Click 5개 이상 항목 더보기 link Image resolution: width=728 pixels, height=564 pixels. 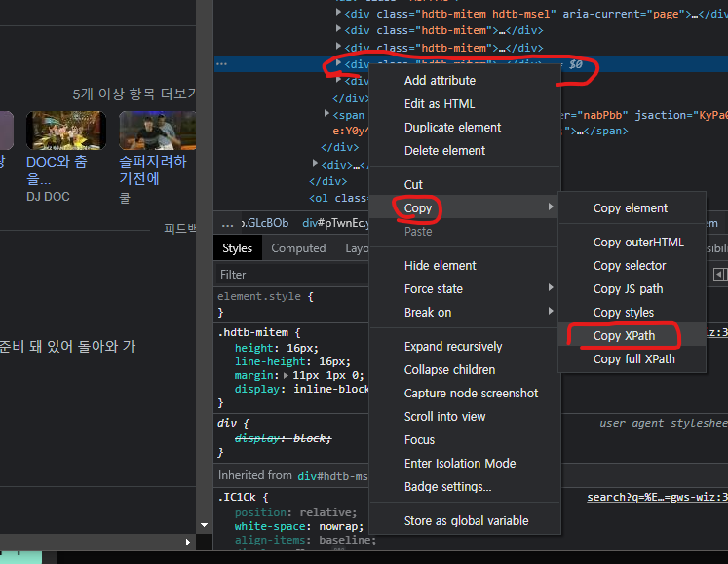tap(134, 94)
